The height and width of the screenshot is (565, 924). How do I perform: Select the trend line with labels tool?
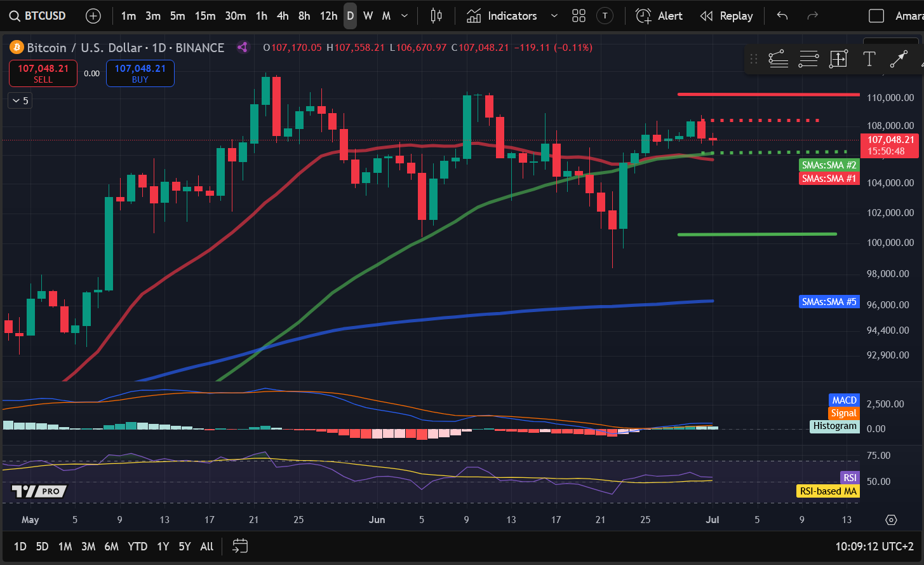pos(778,59)
